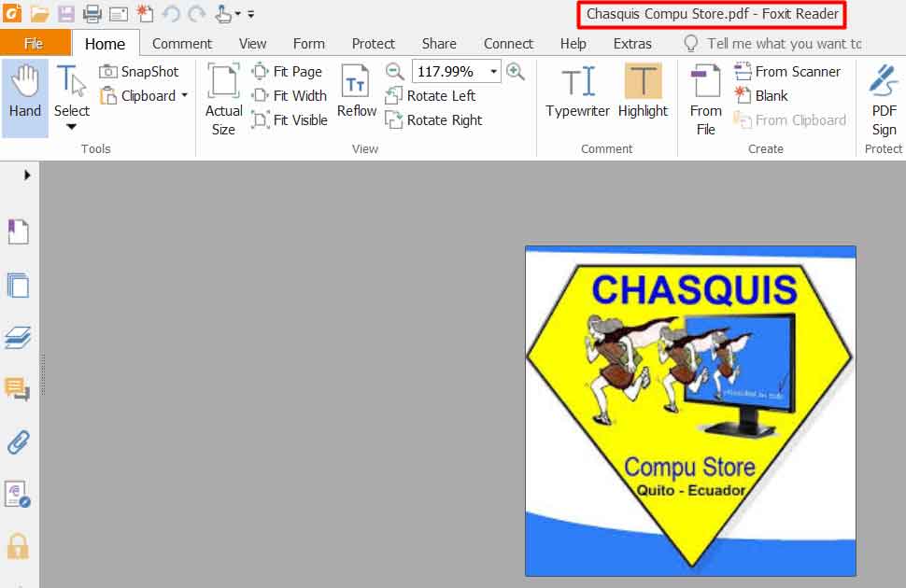
Task: Open touch mode dropdown in quick access toolbar
Action: [x=238, y=13]
